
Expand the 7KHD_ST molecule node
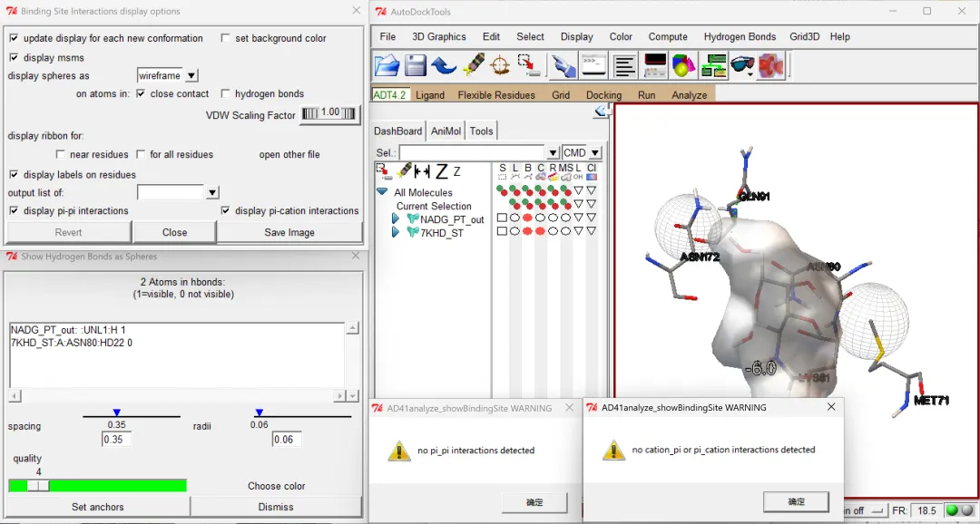(395, 232)
